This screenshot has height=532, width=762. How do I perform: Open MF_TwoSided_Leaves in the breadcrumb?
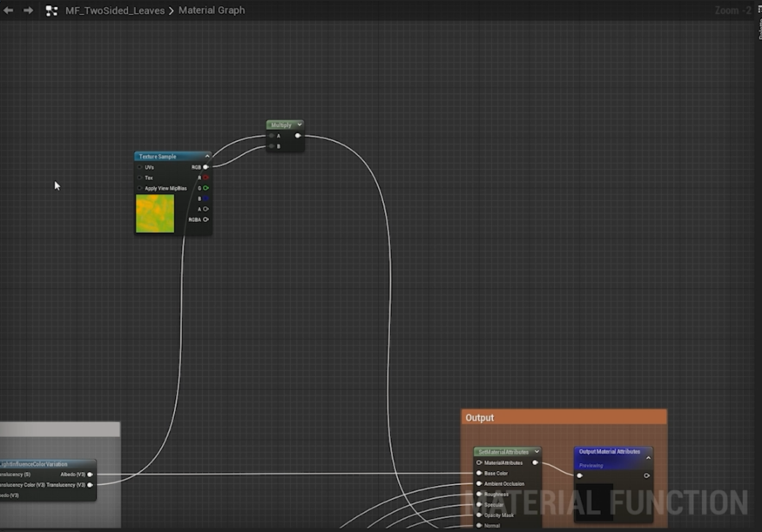pyautogui.click(x=115, y=10)
